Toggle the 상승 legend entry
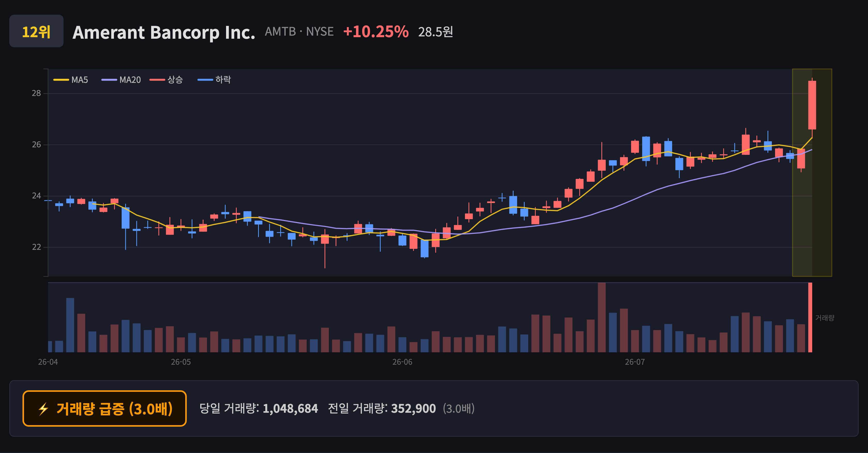This screenshot has height=453, width=868. click(x=166, y=80)
